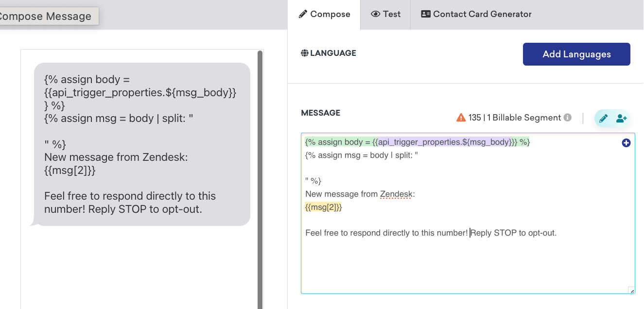Open the Contact Card Generator tab
644x309 pixels.
(x=476, y=15)
